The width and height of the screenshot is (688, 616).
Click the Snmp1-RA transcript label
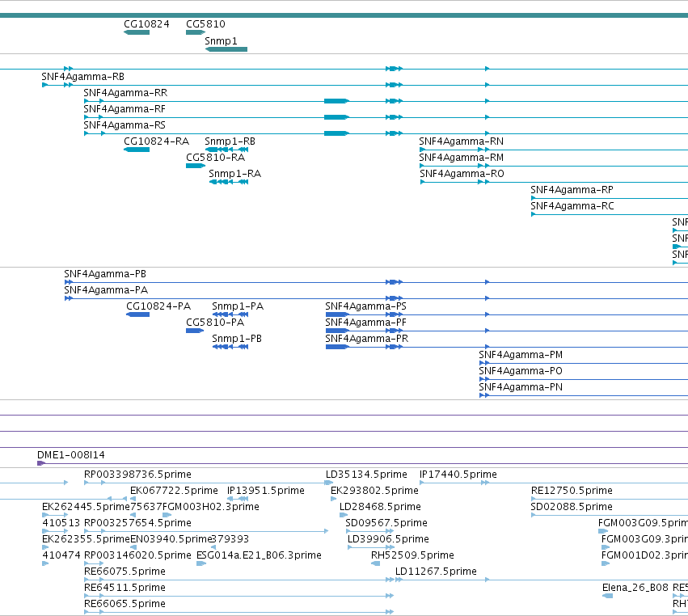234,174
